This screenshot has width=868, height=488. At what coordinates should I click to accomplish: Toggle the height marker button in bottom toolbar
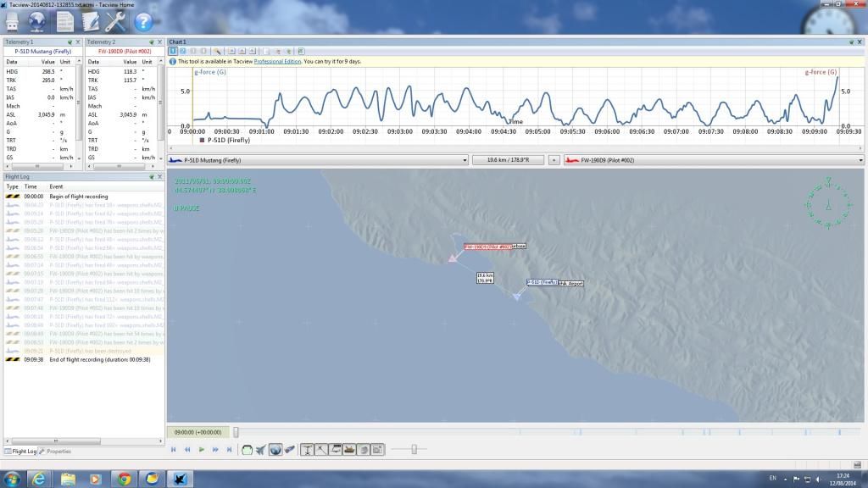coord(308,449)
